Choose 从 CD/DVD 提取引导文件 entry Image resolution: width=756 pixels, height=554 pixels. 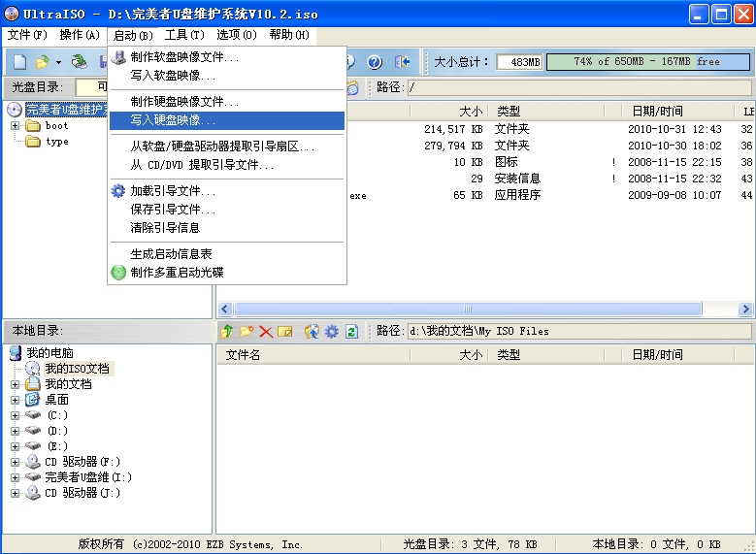coord(227,165)
